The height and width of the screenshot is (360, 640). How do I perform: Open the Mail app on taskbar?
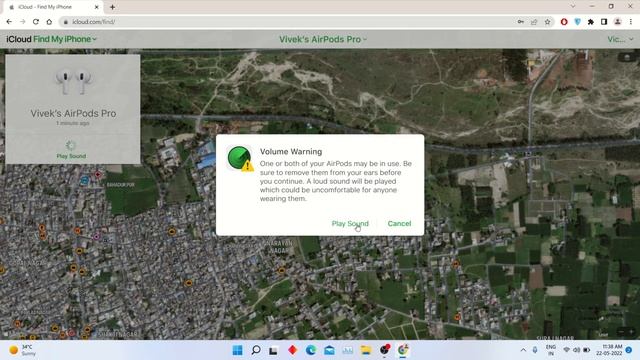[x=329, y=350]
